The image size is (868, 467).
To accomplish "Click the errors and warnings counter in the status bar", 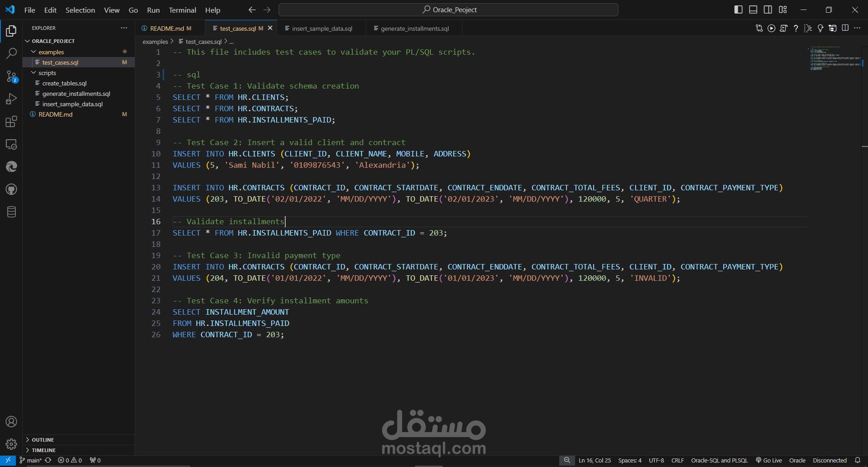I will coord(70,460).
